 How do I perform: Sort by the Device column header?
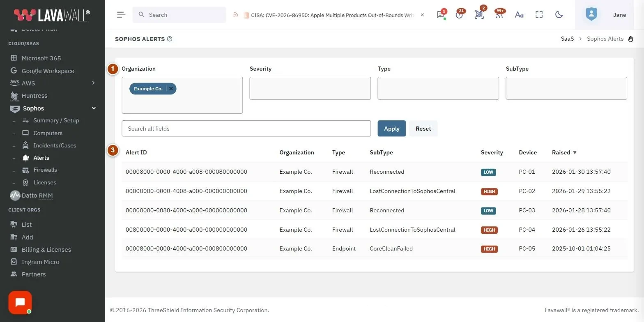[x=528, y=152]
